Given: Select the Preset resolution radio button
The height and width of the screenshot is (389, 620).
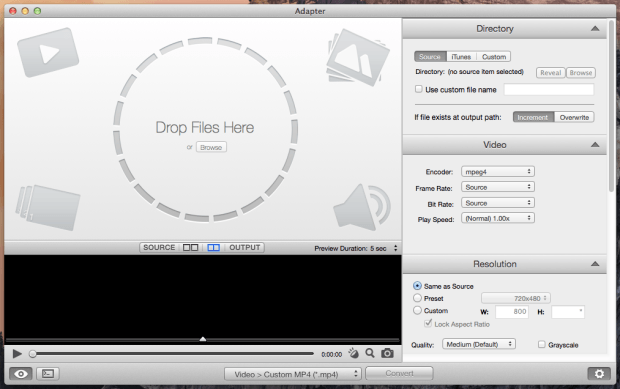Looking at the screenshot, I should (417, 298).
